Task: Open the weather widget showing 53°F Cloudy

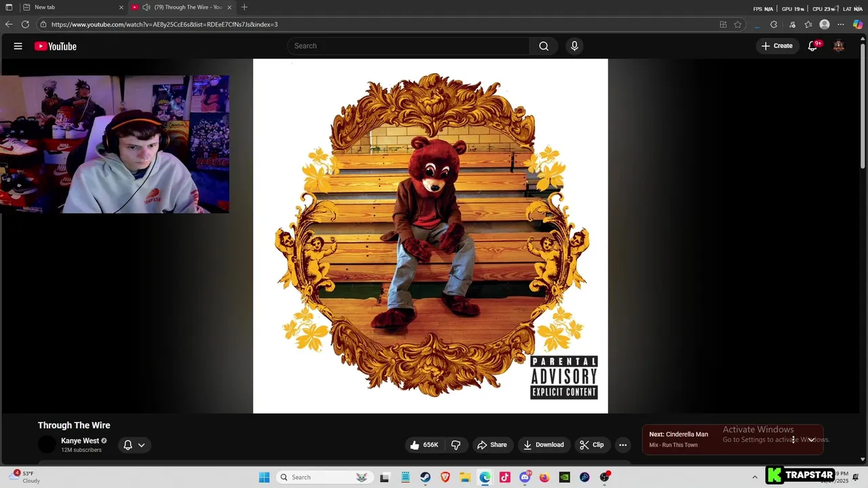Action: (x=26, y=477)
